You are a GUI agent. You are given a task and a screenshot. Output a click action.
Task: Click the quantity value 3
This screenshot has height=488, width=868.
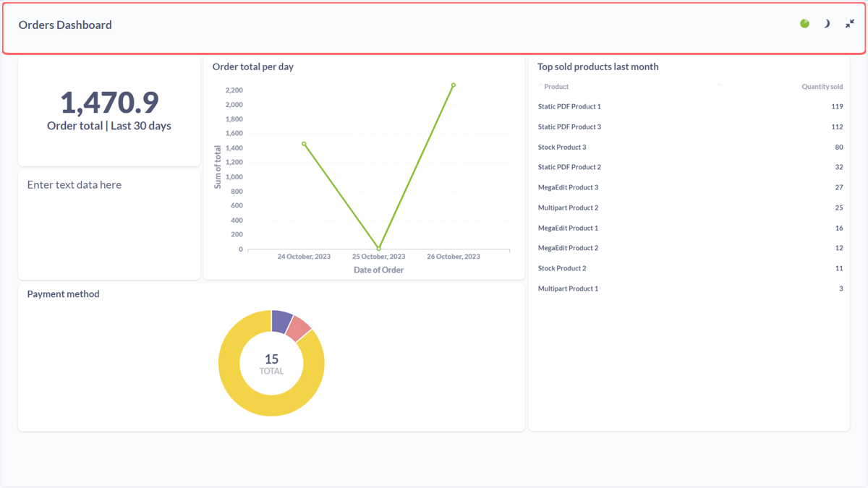tap(841, 288)
